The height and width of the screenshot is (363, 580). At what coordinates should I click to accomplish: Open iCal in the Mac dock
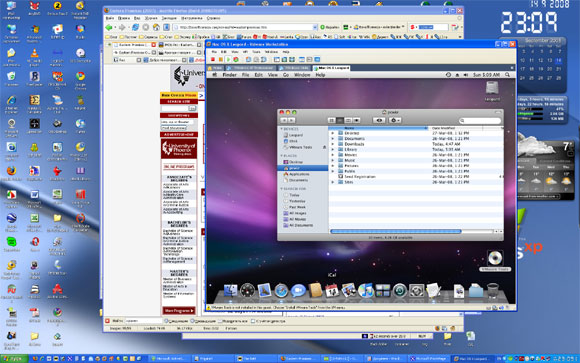331,291
